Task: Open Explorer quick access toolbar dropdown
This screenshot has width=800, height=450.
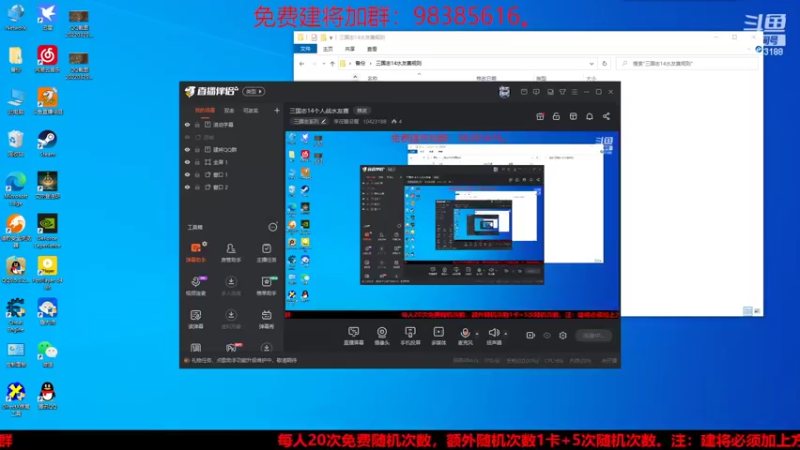Action: pyautogui.click(x=331, y=38)
